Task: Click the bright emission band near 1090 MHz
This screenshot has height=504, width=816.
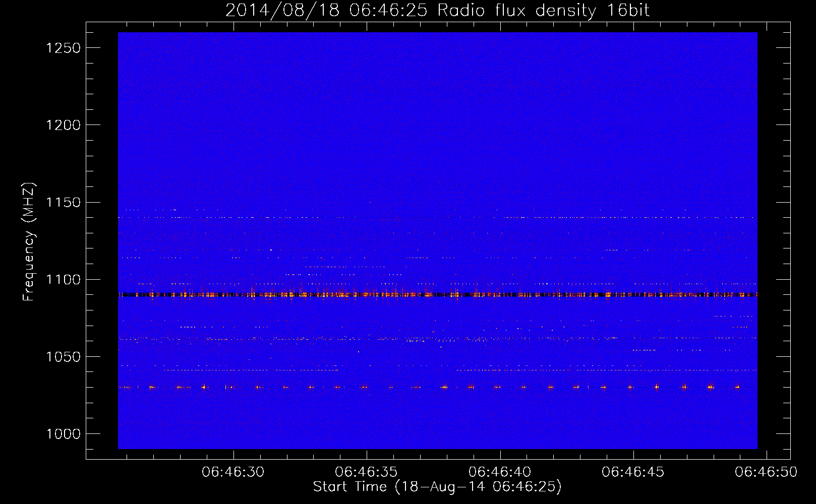Action: point(438,294)
